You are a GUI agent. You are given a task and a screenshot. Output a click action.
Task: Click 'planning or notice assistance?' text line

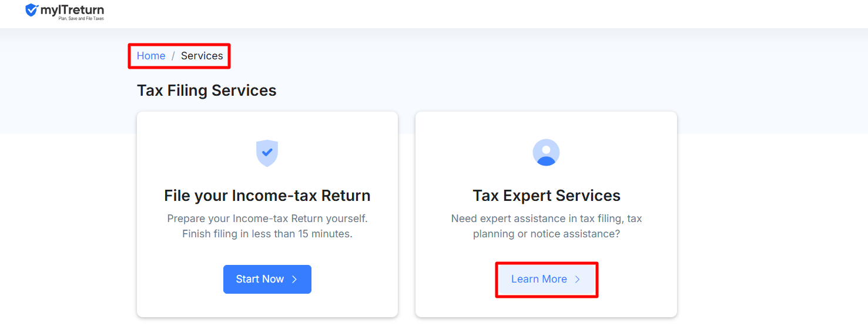coord(547,234)
